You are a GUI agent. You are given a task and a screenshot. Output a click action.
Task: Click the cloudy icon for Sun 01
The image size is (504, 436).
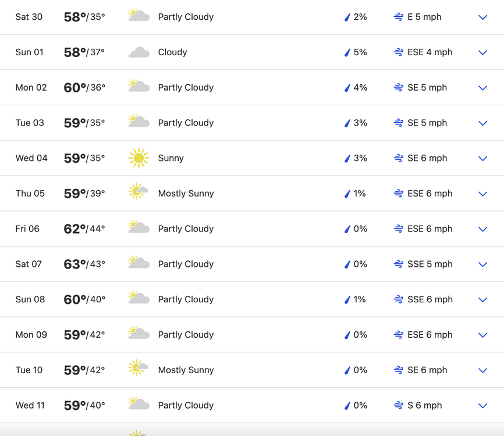coord(139,52)
